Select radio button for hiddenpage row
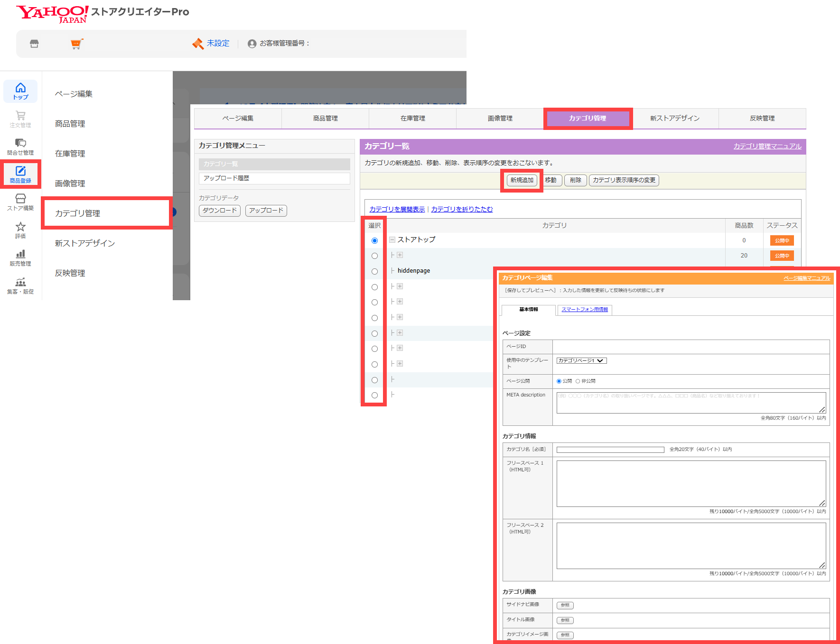 pos(374,271)
